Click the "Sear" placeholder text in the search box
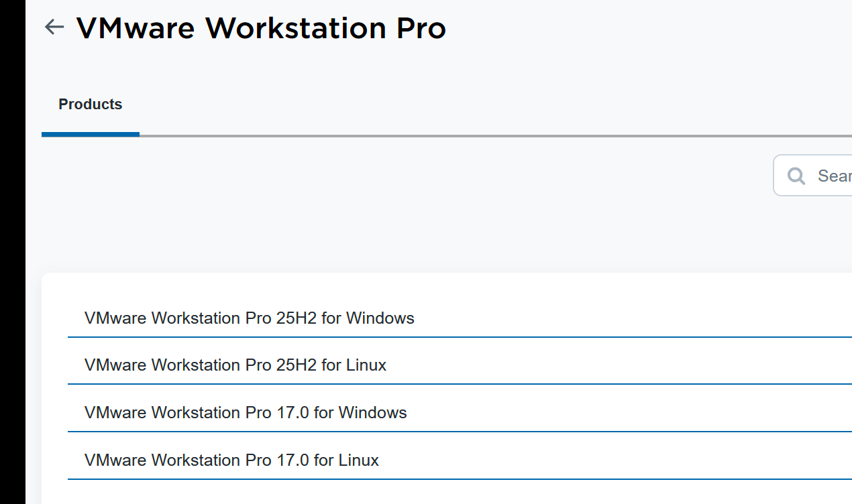This screenshot has height=504, width=852. (x=834, y=176)
